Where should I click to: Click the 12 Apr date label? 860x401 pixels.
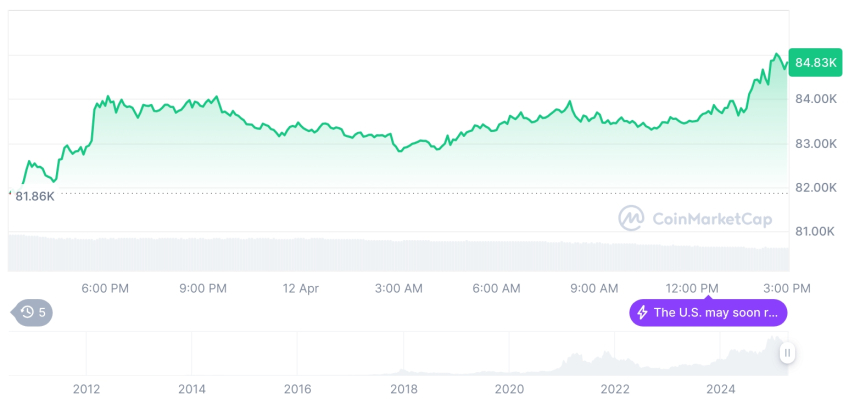[x=301, y=288]
